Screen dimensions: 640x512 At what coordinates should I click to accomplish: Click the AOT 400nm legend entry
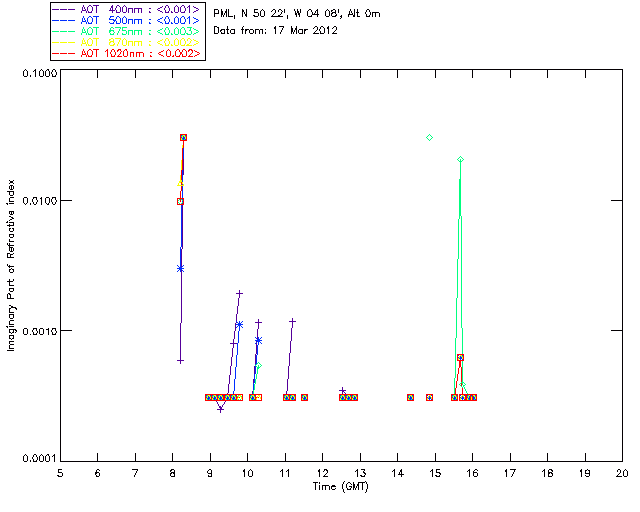click(127, 9)
